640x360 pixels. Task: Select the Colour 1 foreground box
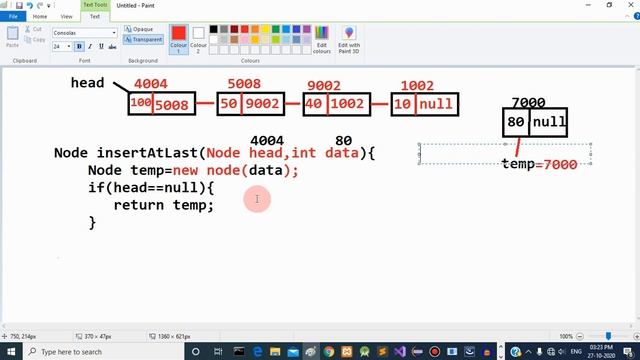pos(178,39)
